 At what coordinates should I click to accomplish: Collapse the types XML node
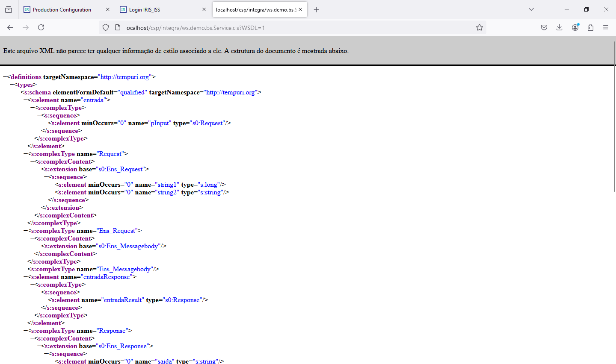tap(12, 85)
